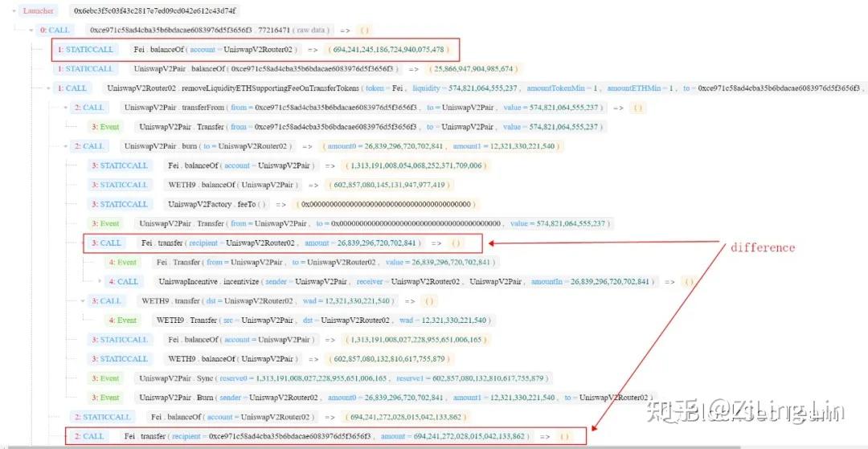Click the Launcher label badge

click(x=39, y=10)
